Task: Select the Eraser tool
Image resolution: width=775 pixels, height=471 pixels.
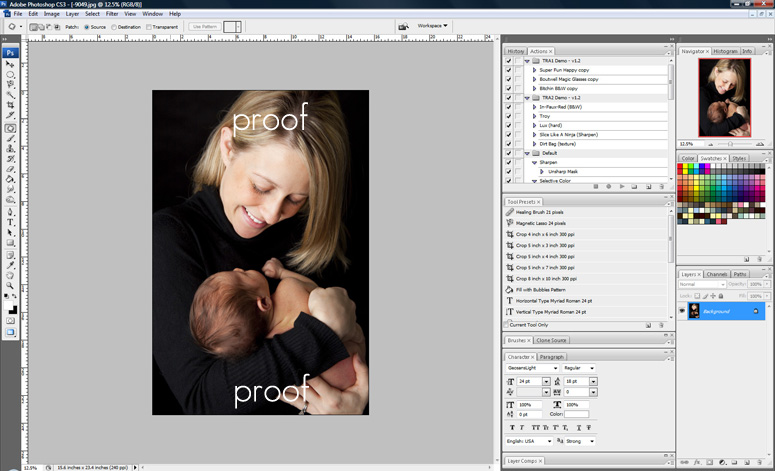Action: (x=10, y=169)
